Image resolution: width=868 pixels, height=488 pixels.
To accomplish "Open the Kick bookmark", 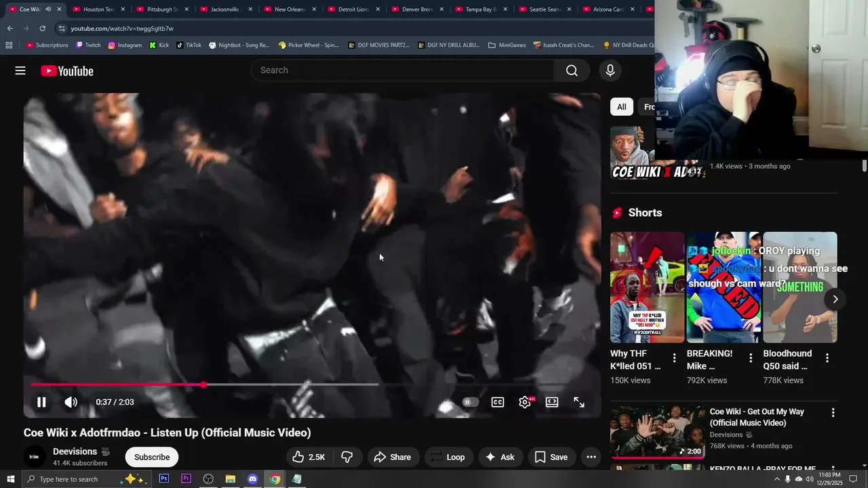I will 159,45.
